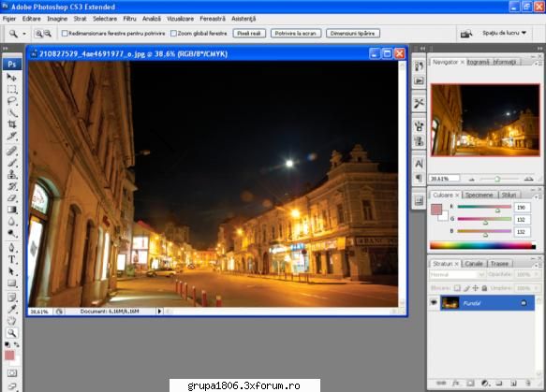Viewport: 546px width, 392px height.
Task: Click the add layer style fx button
Action: click(x=455, y=384)
